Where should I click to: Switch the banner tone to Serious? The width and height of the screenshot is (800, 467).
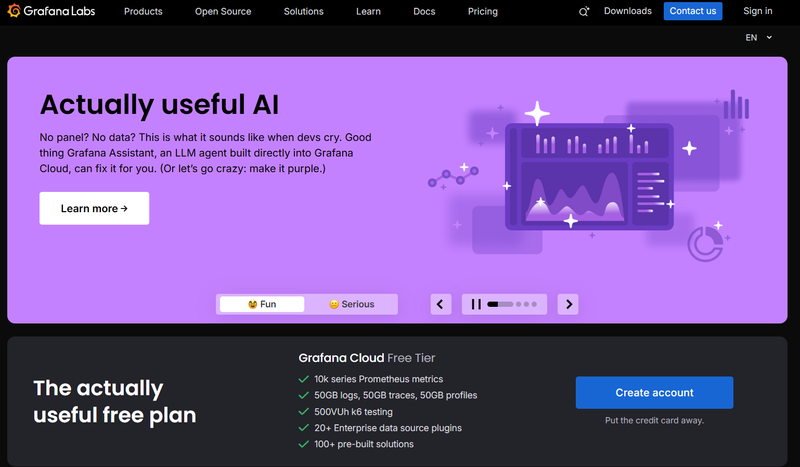(352, 304)
